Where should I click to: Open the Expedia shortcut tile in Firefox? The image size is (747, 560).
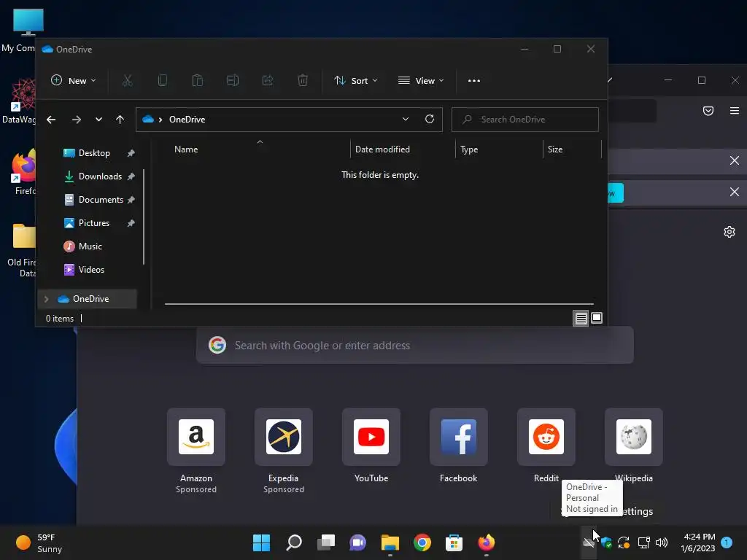284,437
